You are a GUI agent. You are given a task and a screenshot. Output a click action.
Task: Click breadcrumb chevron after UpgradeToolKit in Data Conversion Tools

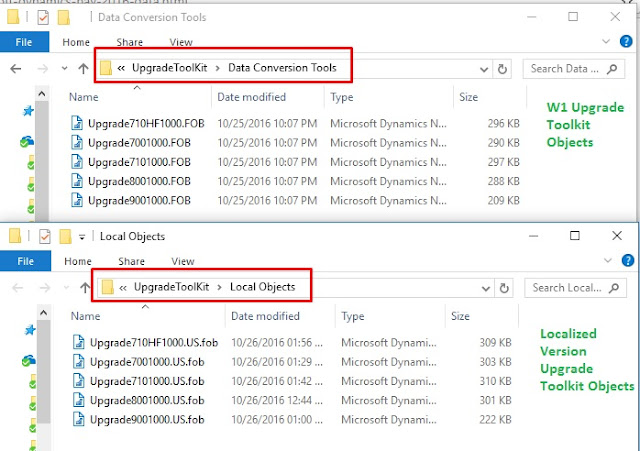click(218, 68)
